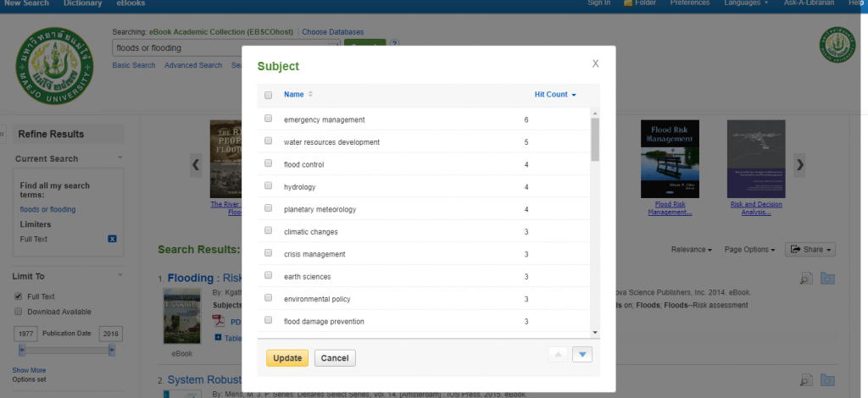
Task: Click the grayed previous page up arrow
Action: pyautogui.click(x=558, y=355)
